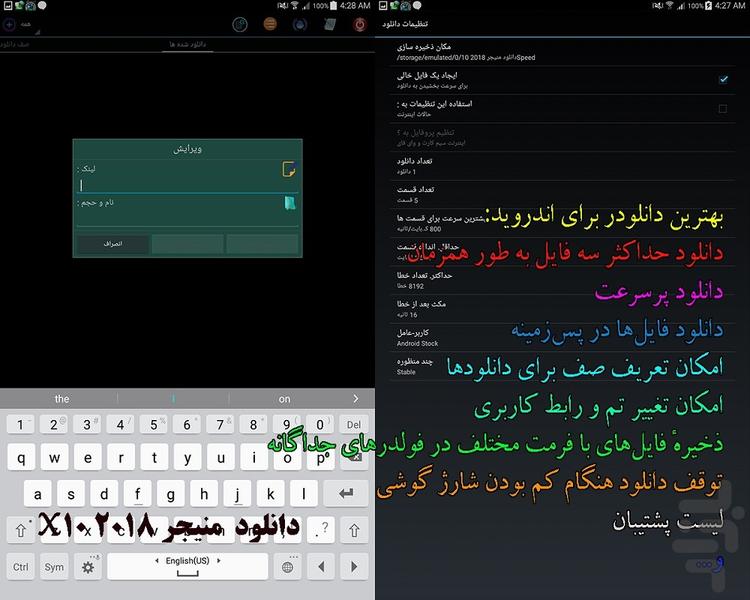Tap the light blue circular toolbar icon

[x=240, y=24]
